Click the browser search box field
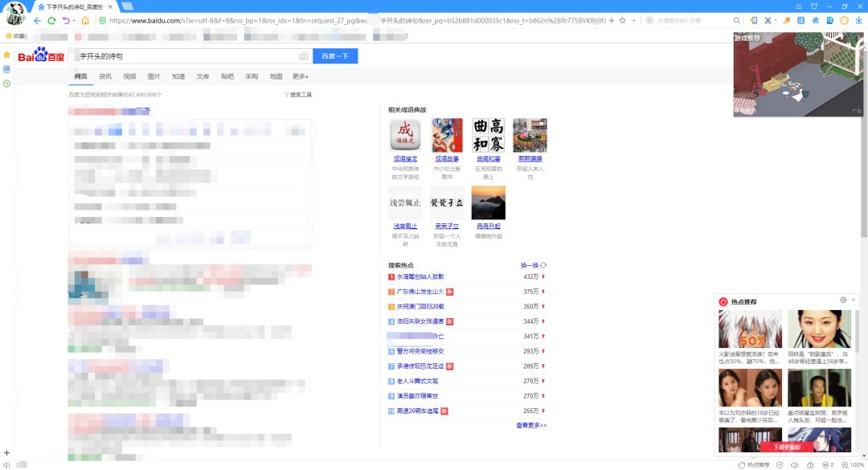The width and height of the screenshot is (868, 470). (x=692, y=20)
